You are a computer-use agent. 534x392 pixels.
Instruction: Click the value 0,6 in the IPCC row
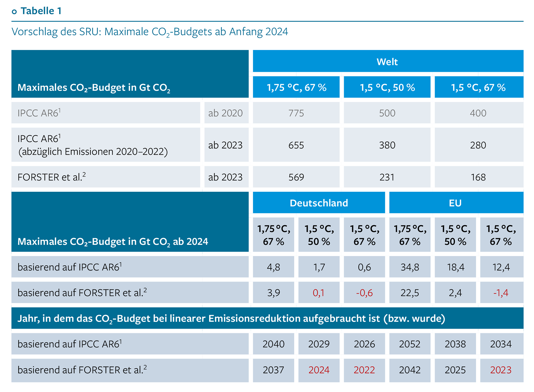pyautogui.click(x=364, y=267)
